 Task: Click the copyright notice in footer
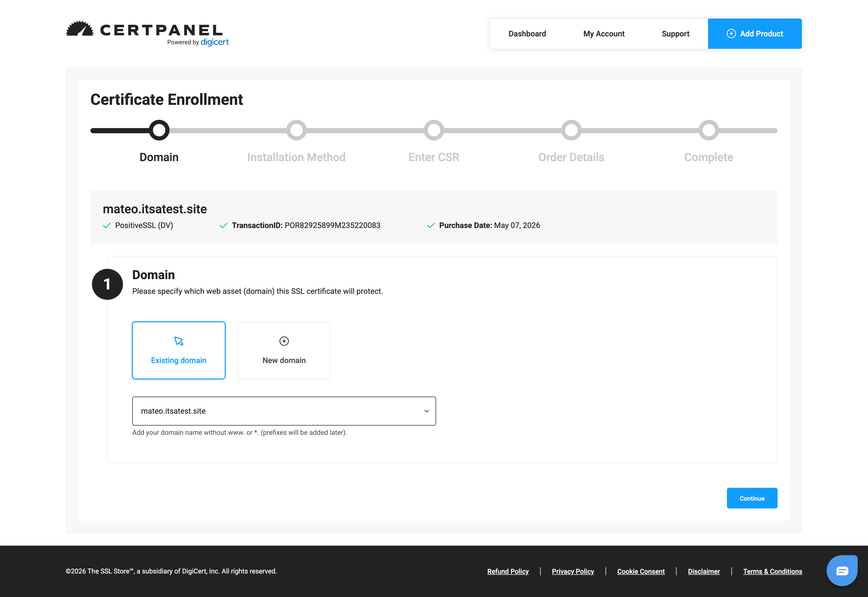point(171,571)
